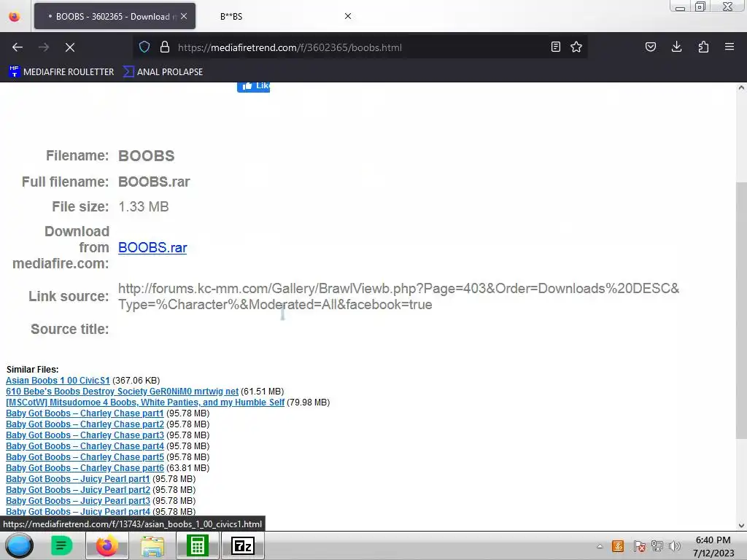The image size is (747, 560).
Task: Click the file size 1.33 MB text
Action: click(144, 206)
